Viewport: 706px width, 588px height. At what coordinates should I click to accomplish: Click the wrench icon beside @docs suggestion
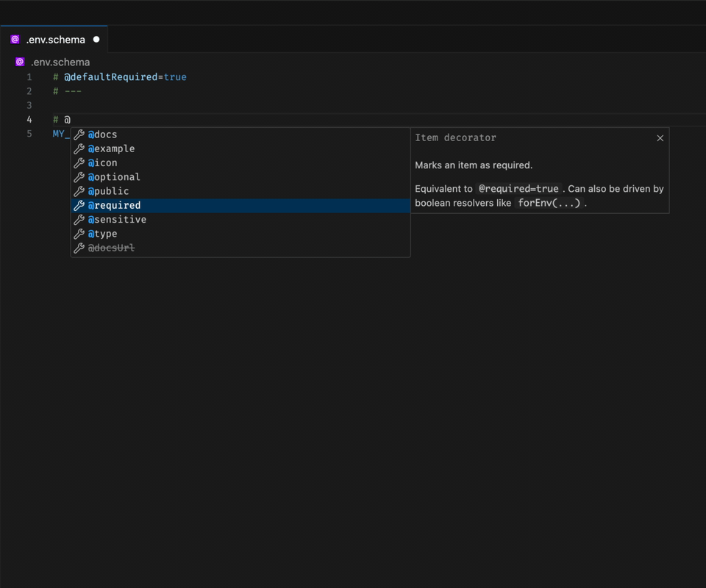coord(79,134)
